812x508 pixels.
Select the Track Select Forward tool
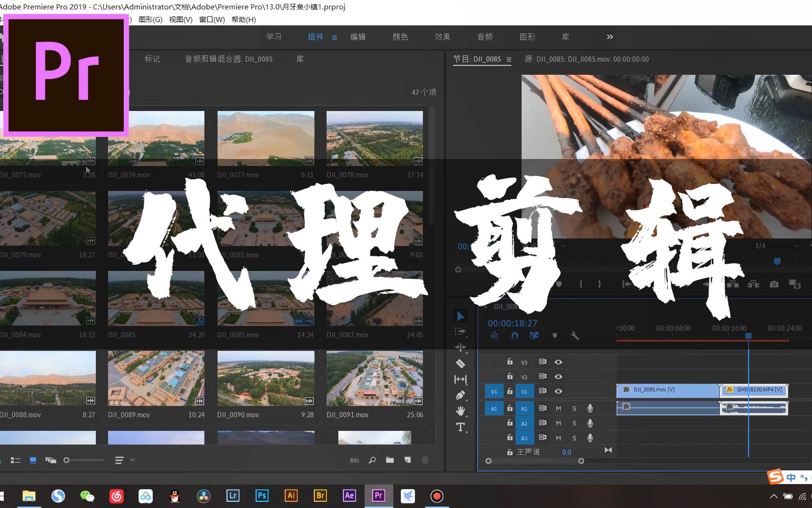461,332
